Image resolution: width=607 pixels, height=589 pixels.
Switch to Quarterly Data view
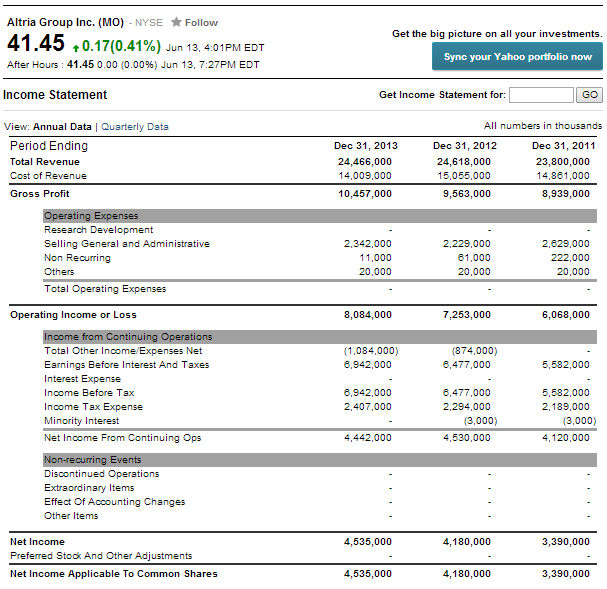pos(135,127)
